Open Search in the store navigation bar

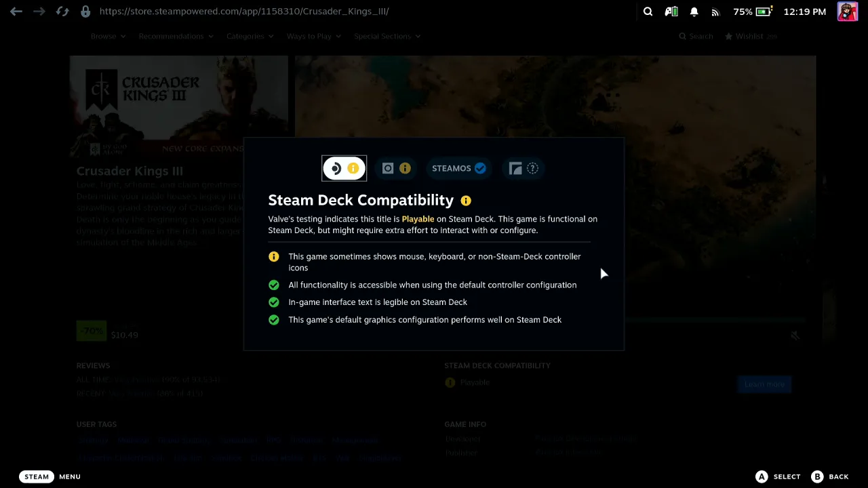pyautogui.click(x=696, y=36)
